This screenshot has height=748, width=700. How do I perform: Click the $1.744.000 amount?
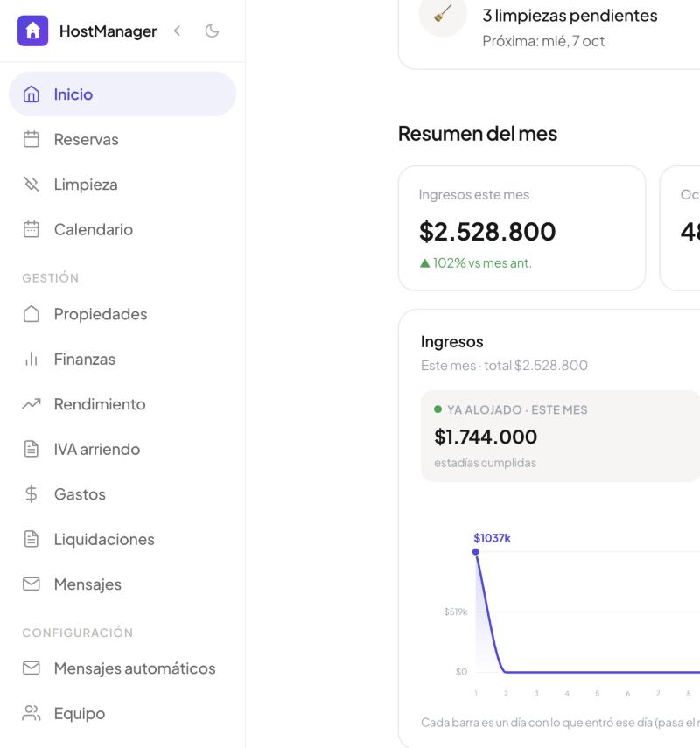tap(486, 437)
